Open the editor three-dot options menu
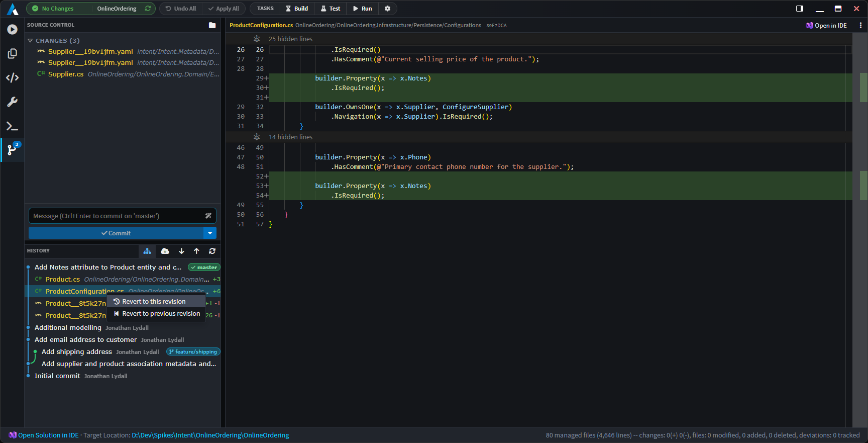The image size is (868, 443). click(x=860, y=25)
